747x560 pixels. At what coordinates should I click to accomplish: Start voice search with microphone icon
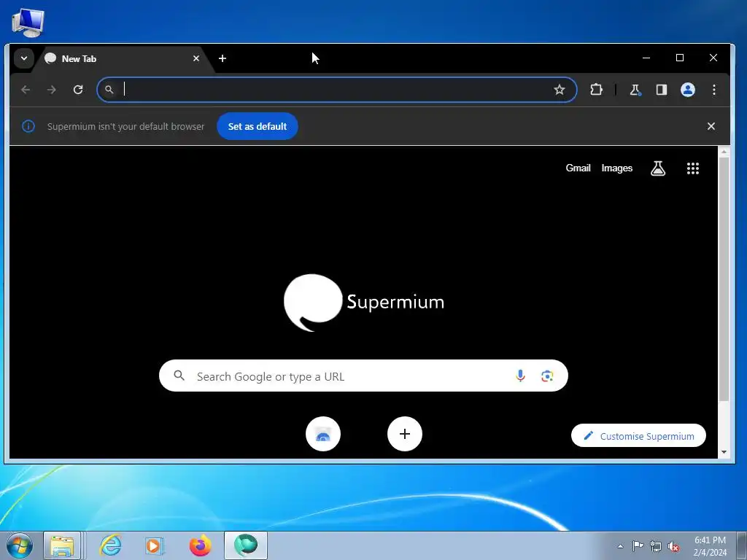[520, 376]
